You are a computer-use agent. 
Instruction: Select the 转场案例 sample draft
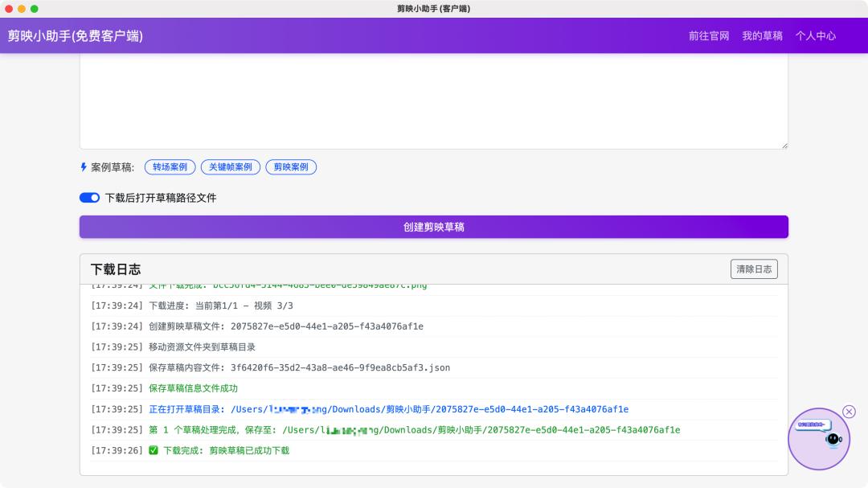coord(170,167)
